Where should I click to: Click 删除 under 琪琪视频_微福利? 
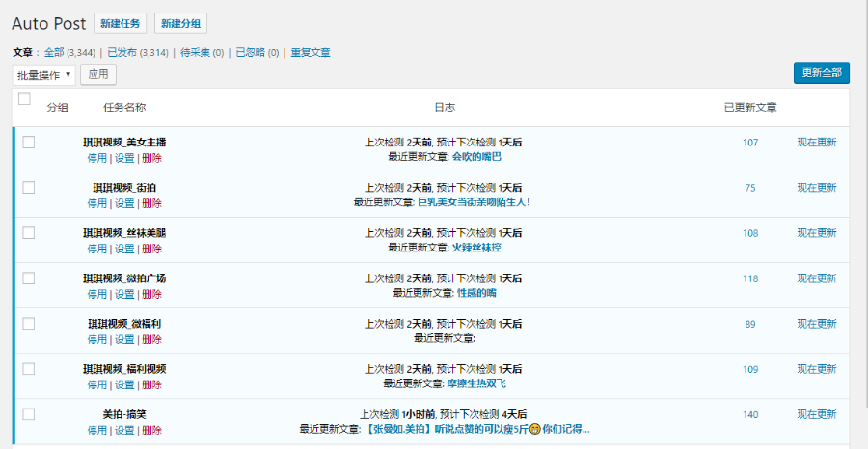[151, 339]
